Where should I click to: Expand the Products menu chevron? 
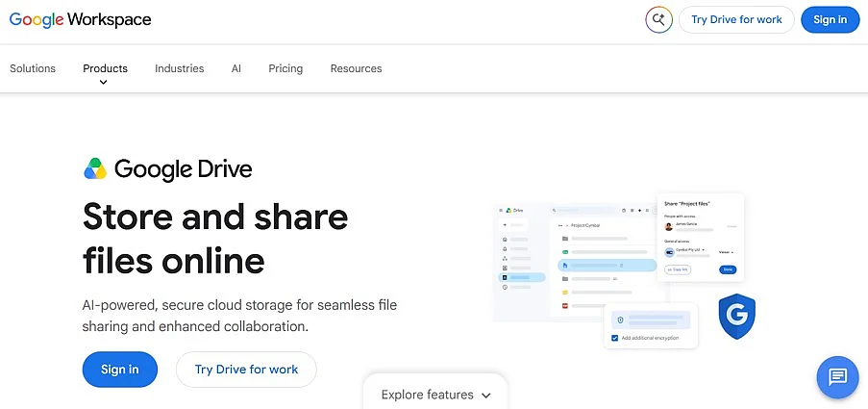point(104,83)
